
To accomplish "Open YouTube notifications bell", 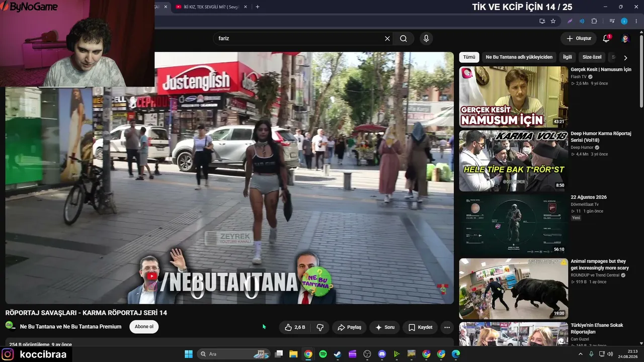I will pos(606,38).
